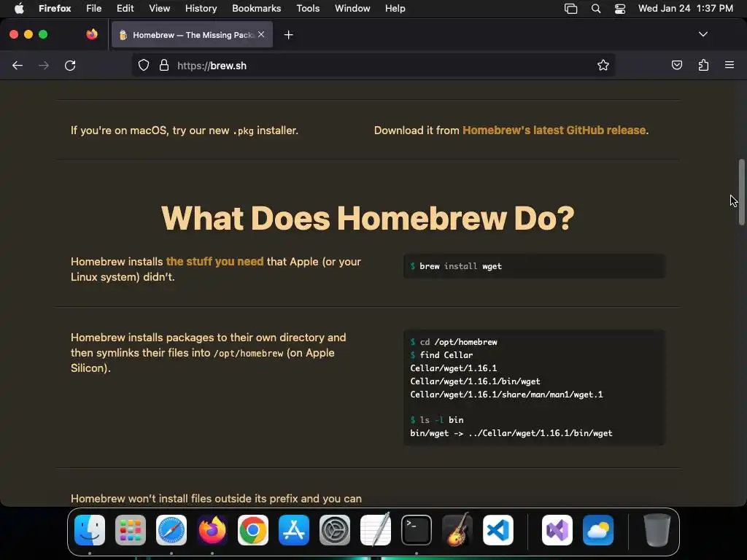747x560 pixels.
Task: Click the date and time display
Action: tap(686, 9)
